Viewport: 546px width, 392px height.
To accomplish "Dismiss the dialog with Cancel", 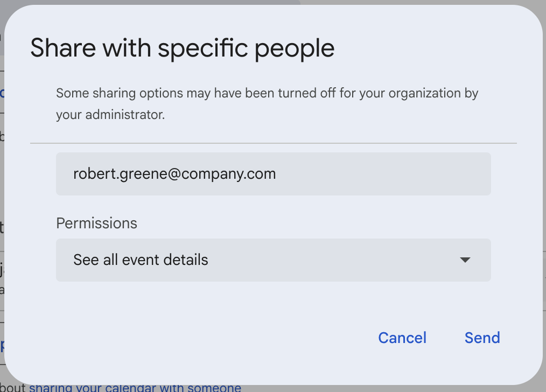I will pyautogui.click(x=402, y=338).
